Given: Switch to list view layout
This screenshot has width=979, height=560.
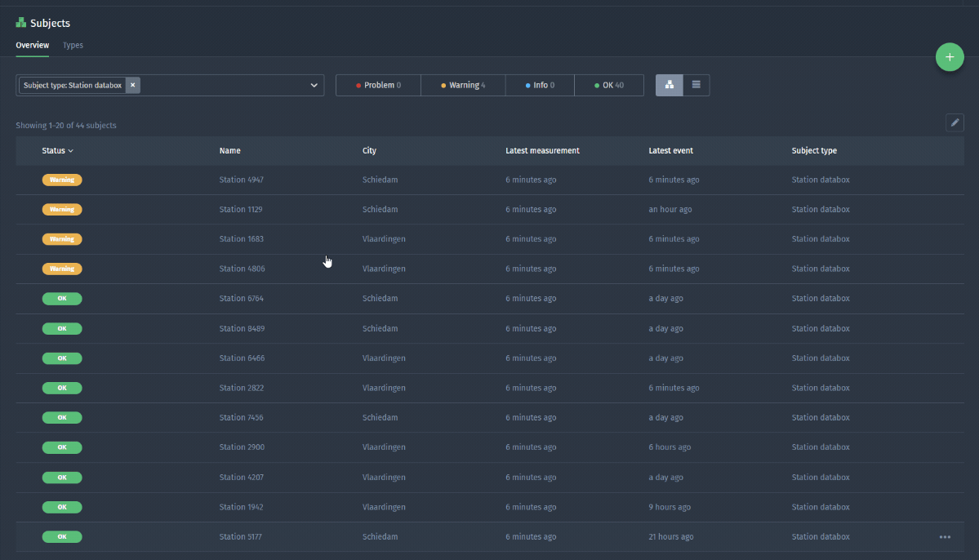Looking at the screenshot, I should [x=696, y=84].
